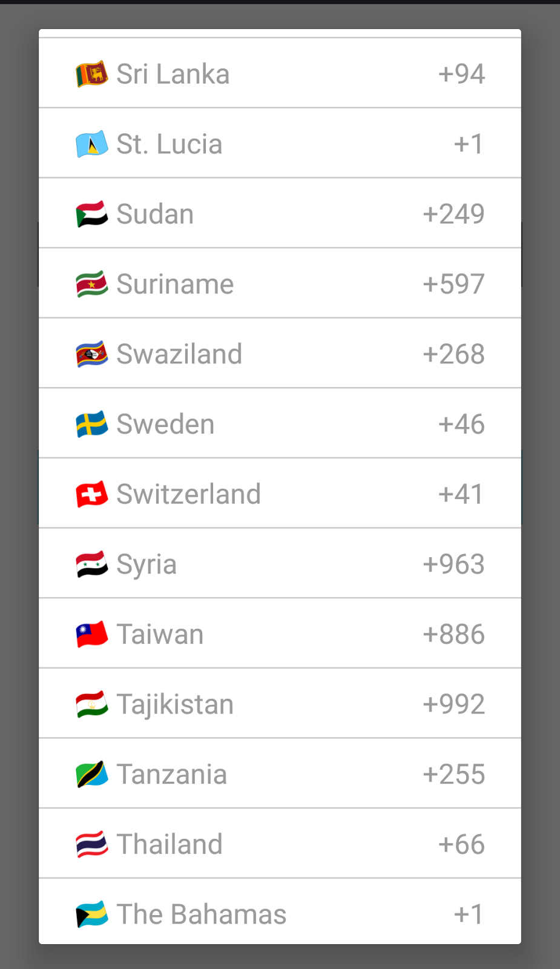Choose Thailand as the country

[280, 843]
